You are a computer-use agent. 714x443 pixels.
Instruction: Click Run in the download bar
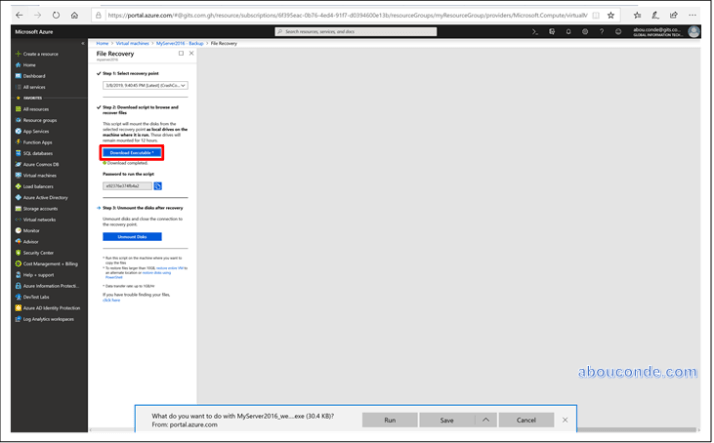(x=389, y=419)
